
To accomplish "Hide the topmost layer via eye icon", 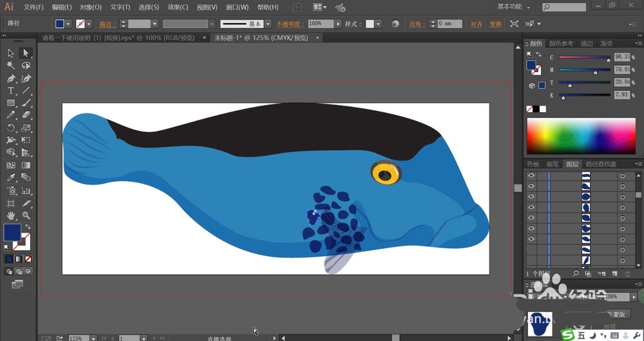I will pyautogui.click(x=531, y=176).
